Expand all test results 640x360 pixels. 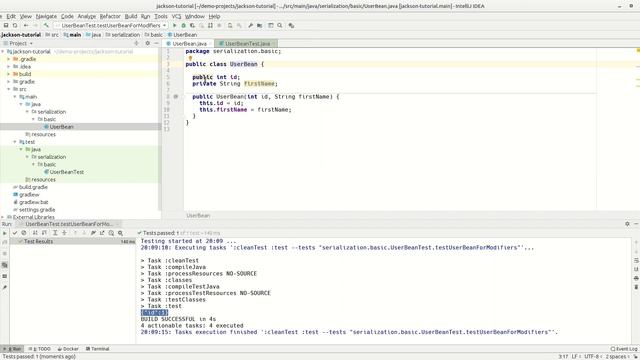(55, 233)
